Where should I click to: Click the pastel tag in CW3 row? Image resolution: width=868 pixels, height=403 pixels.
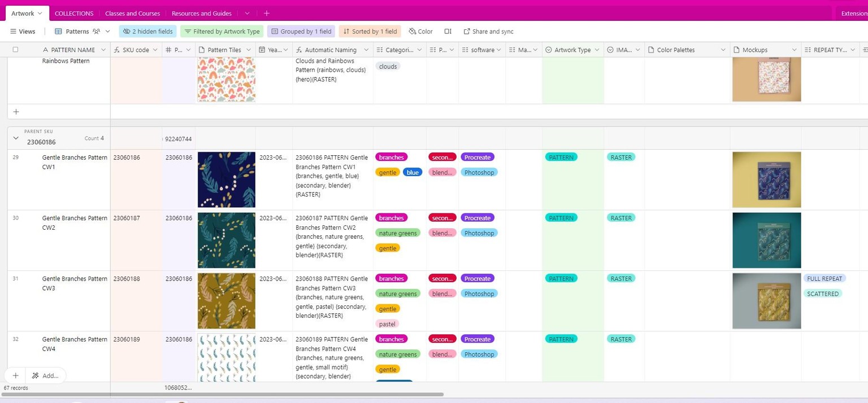[388, 324]
